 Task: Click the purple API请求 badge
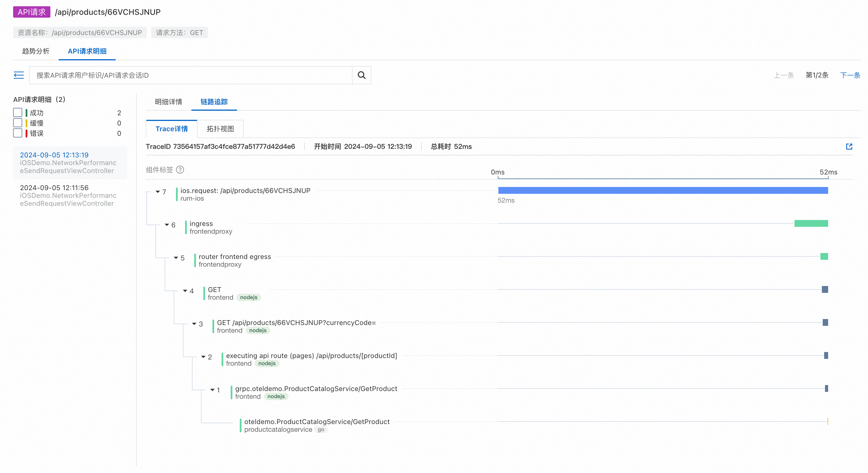click(x=31, y=12)
